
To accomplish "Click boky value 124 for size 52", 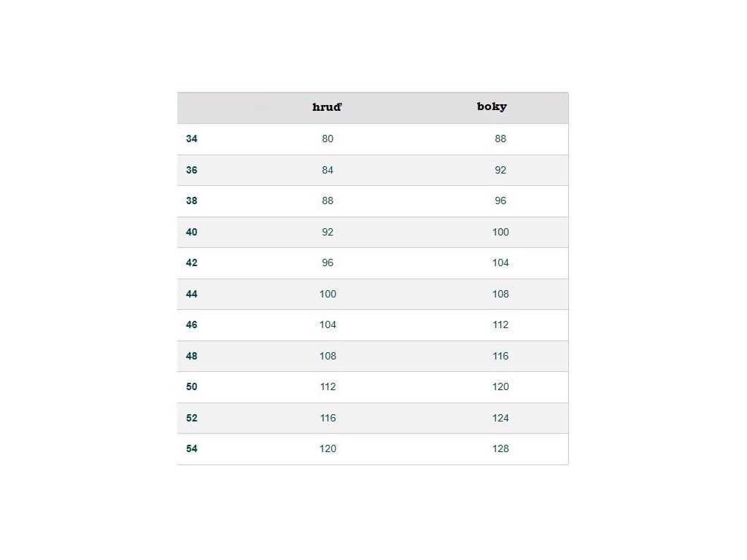I will pyautogui.click(x=500, y=418).
